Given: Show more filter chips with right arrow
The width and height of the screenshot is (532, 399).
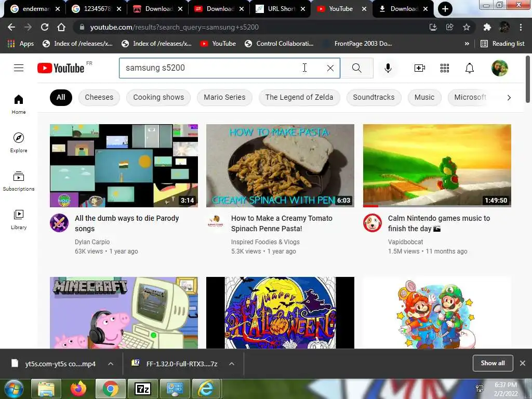Looking at the screenshot, I should pos(509,98).
